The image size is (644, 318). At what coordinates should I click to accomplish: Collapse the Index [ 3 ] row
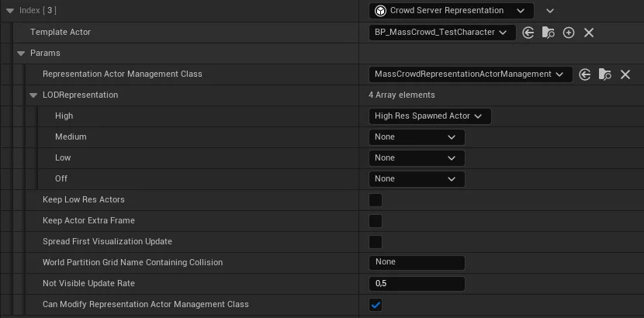click(x=10, y=11)
